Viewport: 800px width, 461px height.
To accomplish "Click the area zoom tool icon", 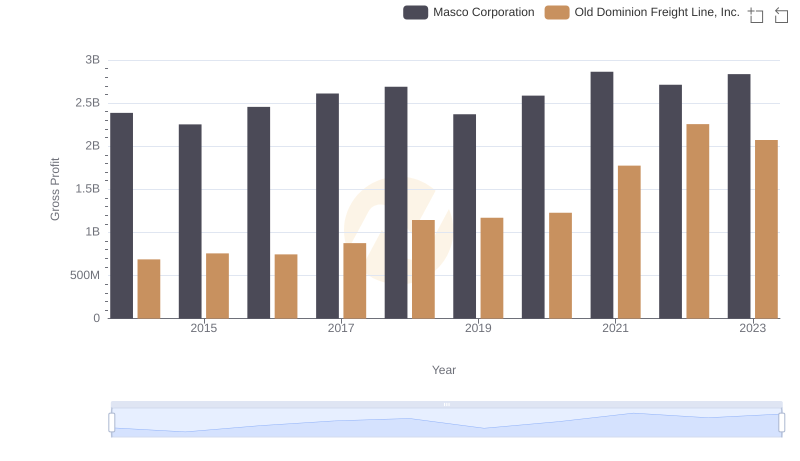I will (x=756, y=14).
